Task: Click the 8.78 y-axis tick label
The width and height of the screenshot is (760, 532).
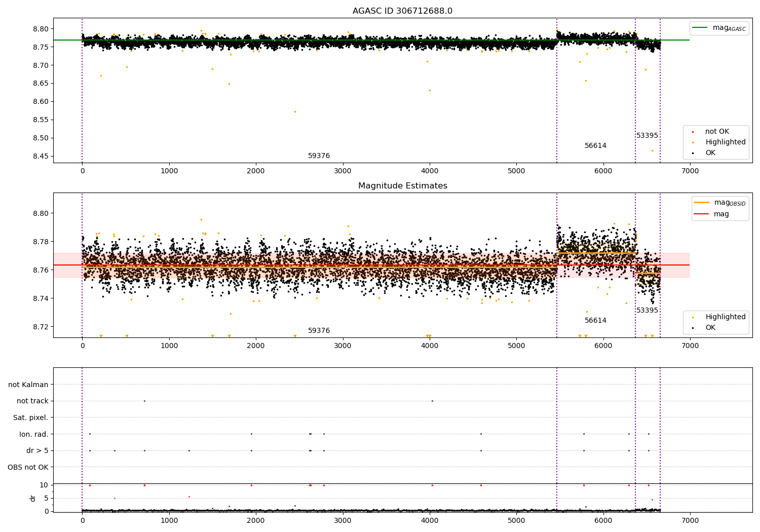Action: [41, 242]
